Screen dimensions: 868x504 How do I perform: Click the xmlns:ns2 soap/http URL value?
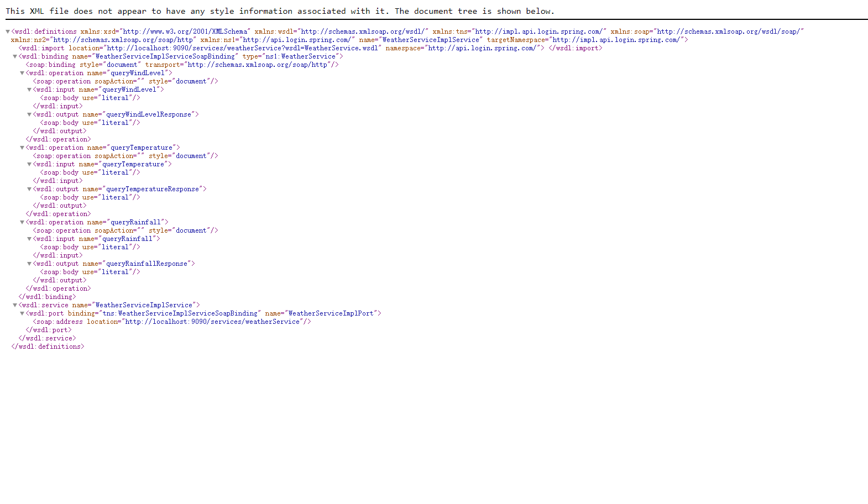pos(123,40)
